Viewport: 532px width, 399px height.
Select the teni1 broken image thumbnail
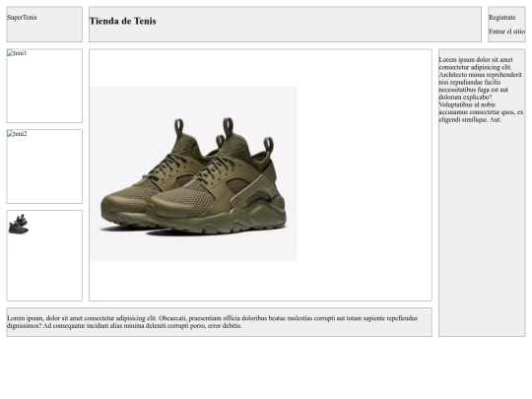(x=17, y=53)
